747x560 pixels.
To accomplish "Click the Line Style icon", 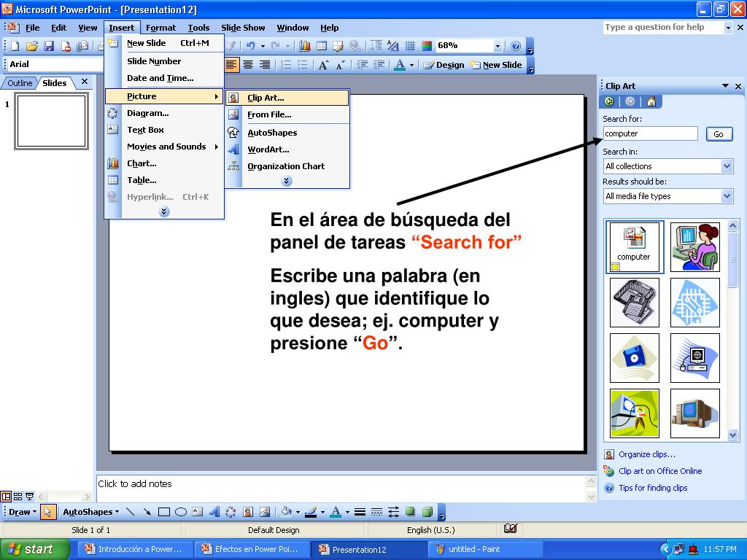I will tap(360, 512).
